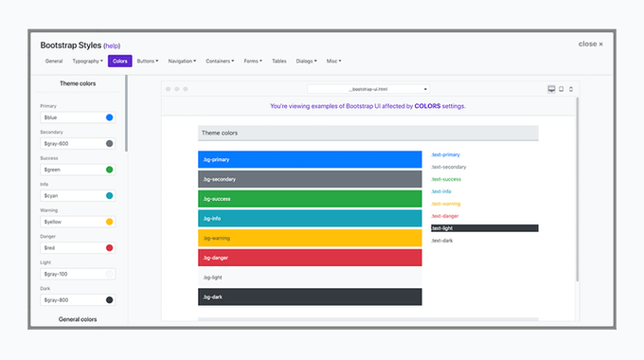Click the Info $cyan input field
The width and height of the screenshot is (644, 360).
[78, 195]
